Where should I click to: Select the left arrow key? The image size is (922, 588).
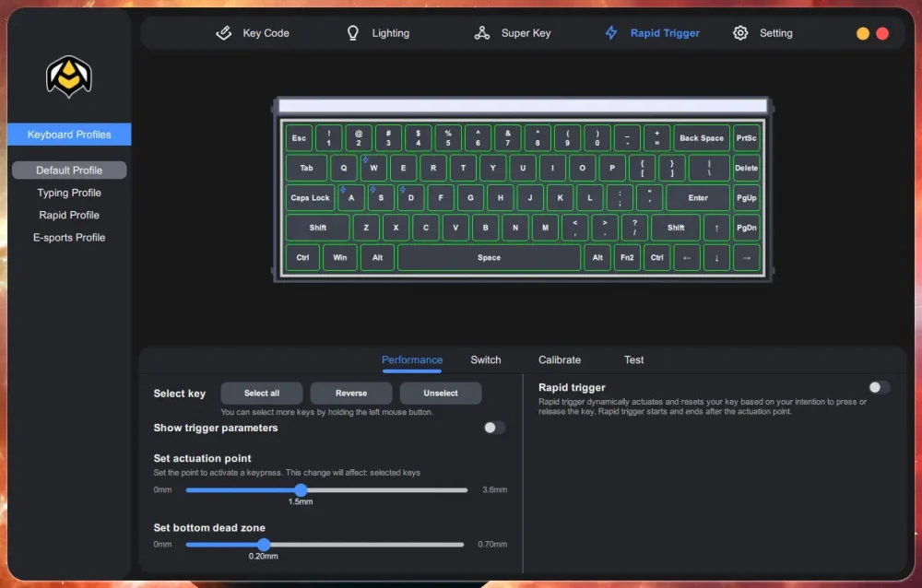[x=687, y=257]
